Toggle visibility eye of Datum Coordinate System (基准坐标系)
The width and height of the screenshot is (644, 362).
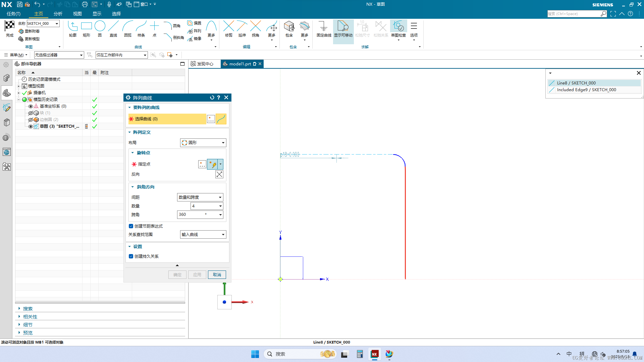pyautogui.click(x=31, y=106)
